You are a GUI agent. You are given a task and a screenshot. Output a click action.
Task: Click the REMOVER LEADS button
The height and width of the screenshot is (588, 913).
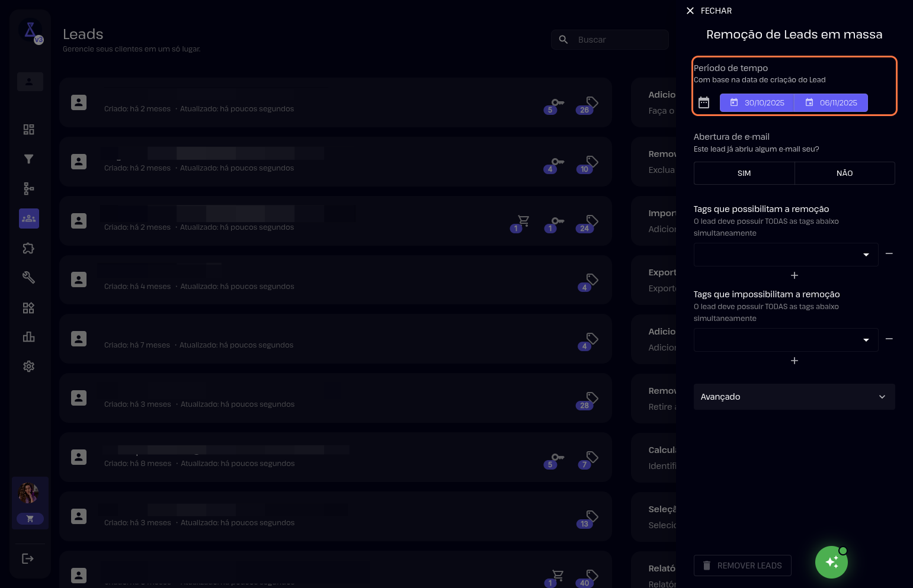pyautogui.click(x=742, y=565)
